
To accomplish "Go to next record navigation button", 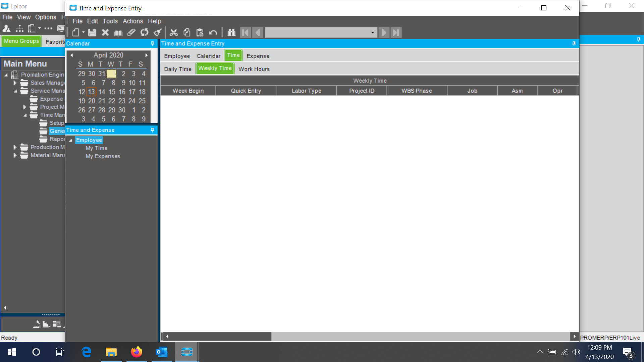I will point(384,33).
